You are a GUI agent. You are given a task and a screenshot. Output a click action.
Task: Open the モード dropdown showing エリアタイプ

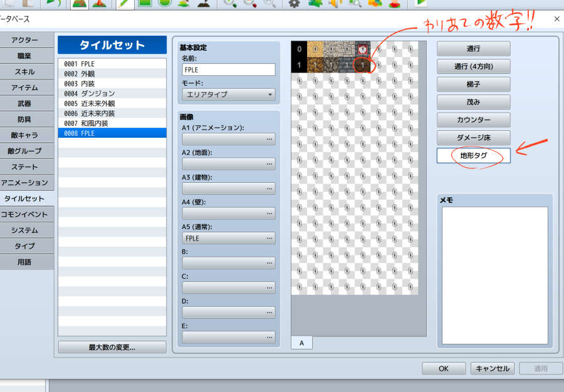tap(229, 95)
